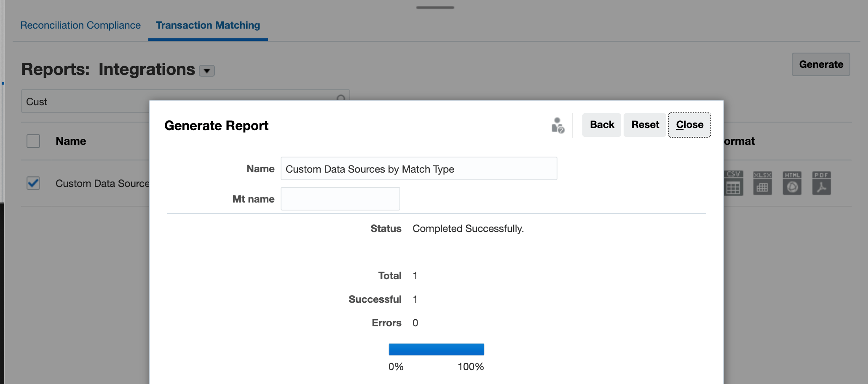Close the Generate Report dialog
Screen dimensions: 868x384
(x=689, y=125)
